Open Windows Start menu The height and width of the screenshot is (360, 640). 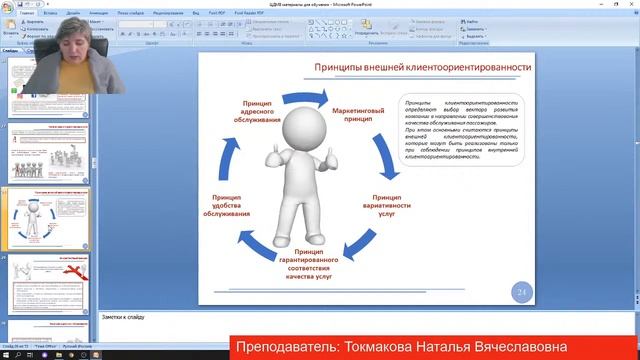click(6, 355)
